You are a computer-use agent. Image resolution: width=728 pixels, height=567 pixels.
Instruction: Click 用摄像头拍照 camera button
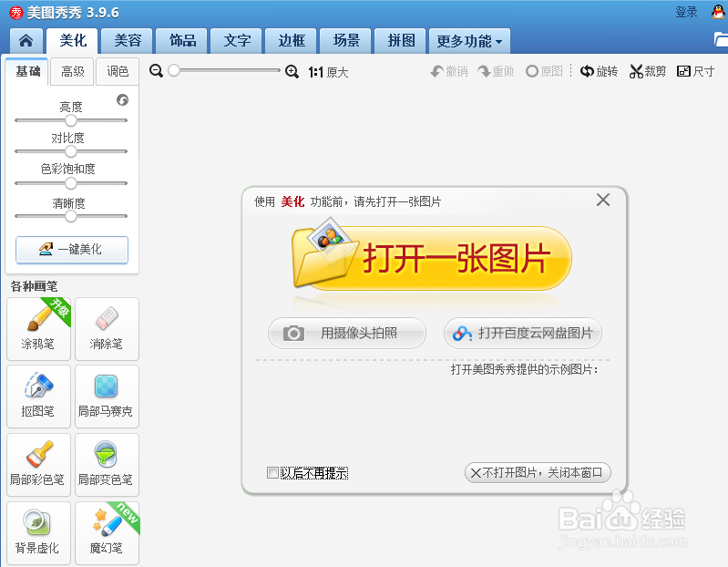(347, 333)
